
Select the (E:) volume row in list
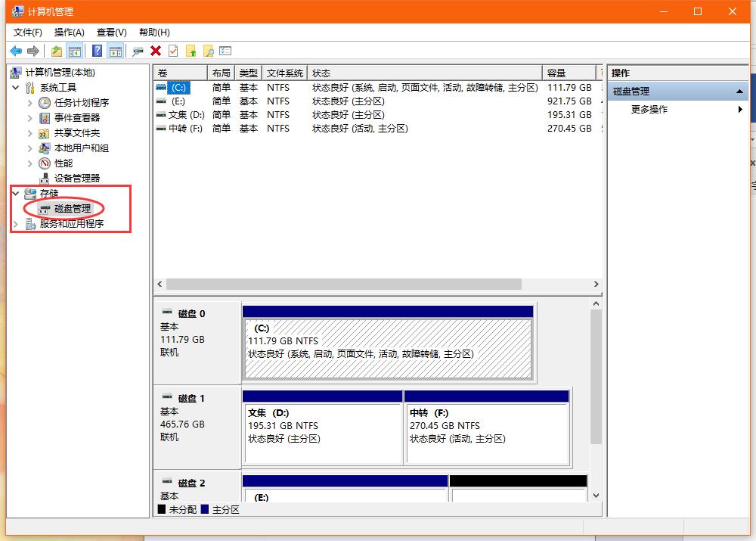coord(378,101)
